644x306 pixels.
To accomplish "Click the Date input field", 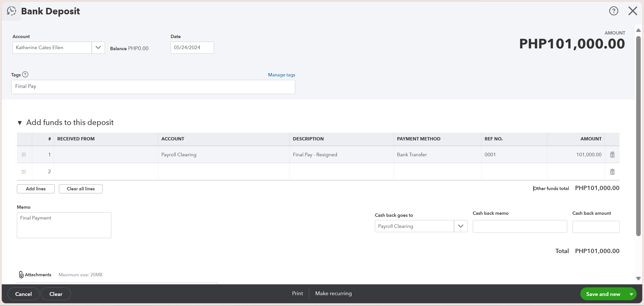I will click(192, 48).
